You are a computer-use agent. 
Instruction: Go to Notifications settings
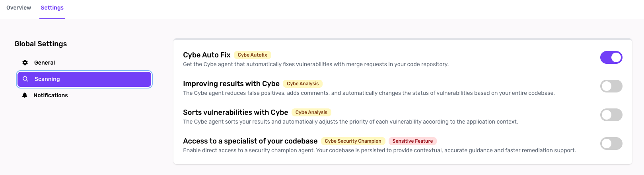point(51,95)
